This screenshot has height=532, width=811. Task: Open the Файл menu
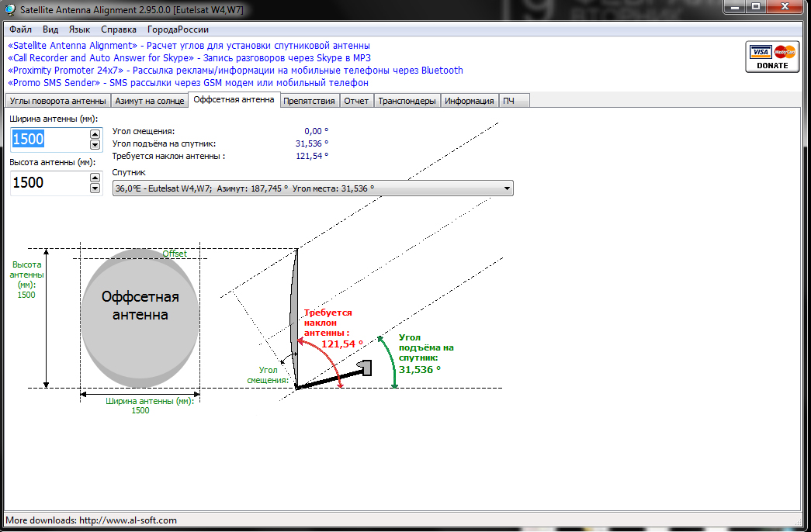click(21, 29)
